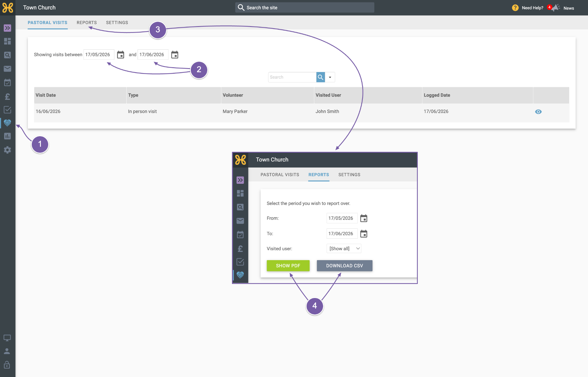Click the Show PDF button
Viewport: 588px width, 377px height.
click(288, 266)
